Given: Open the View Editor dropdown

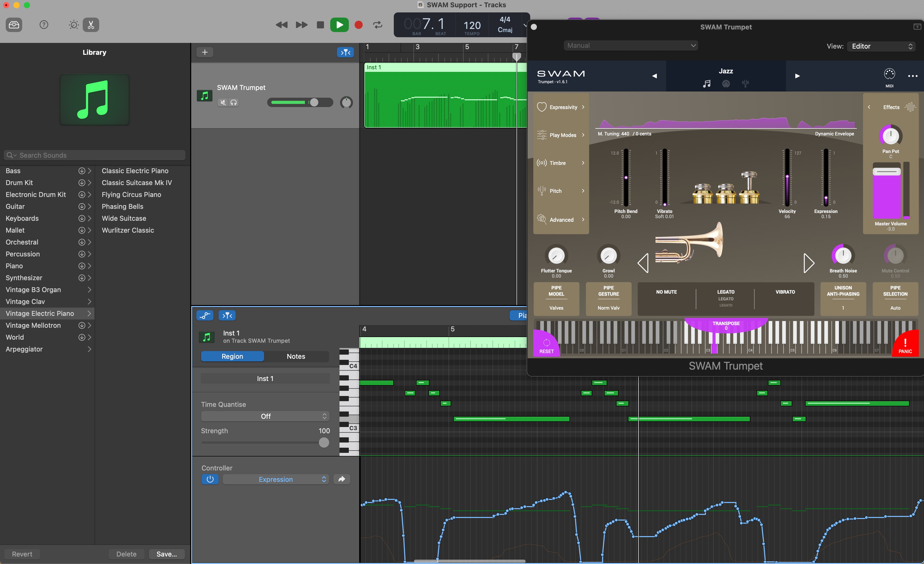Looking at the screenshot, I should [881, 46].
